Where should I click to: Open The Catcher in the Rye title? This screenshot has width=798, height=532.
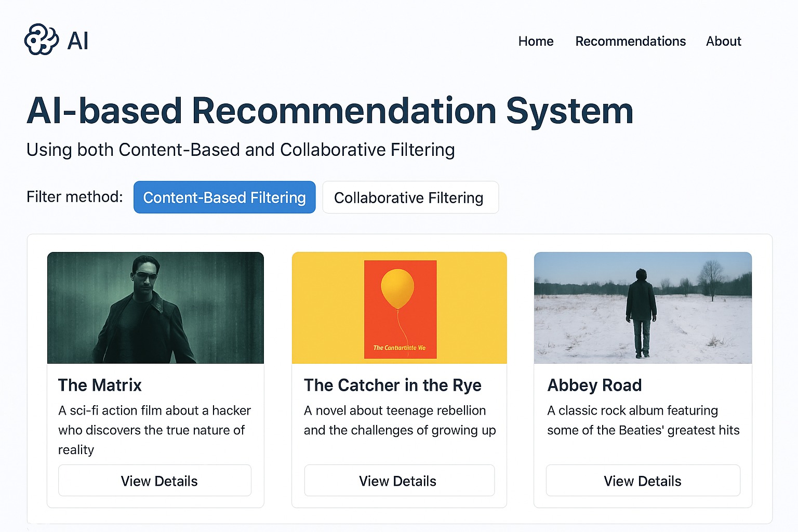[393, 385]
